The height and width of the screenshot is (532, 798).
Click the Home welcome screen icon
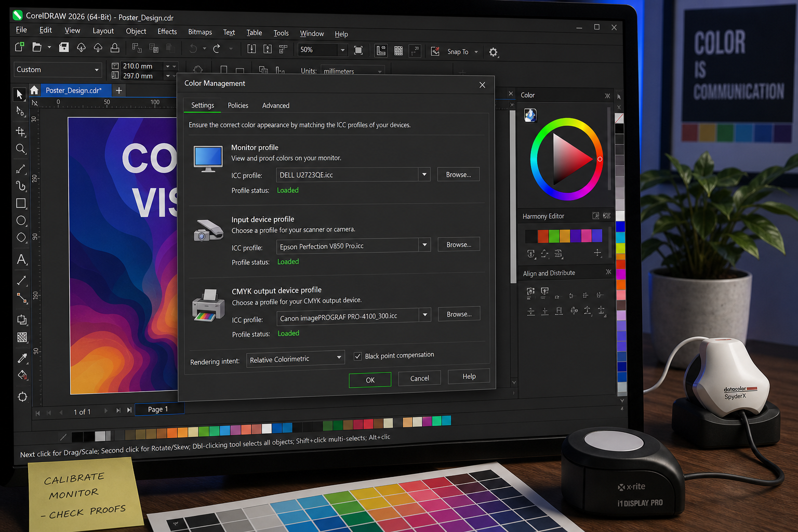pos(34,90)
